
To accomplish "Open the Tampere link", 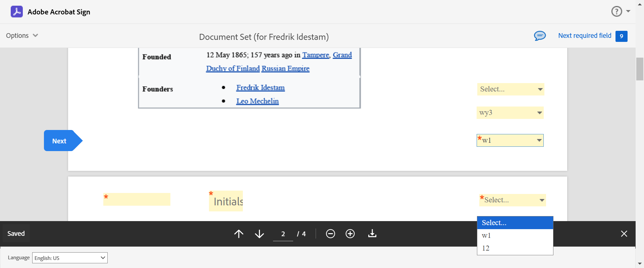I will click(316, 55).
